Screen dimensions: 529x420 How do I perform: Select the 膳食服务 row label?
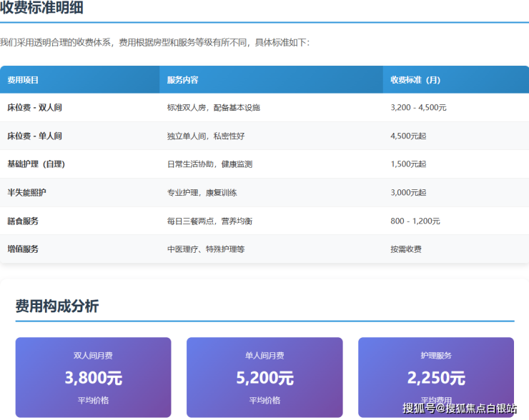23,221
